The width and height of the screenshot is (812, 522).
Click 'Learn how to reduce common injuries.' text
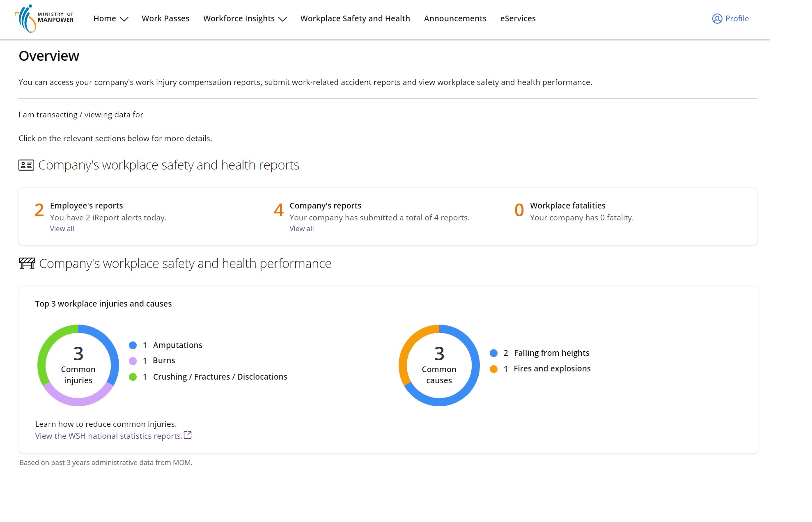(106, 424)
